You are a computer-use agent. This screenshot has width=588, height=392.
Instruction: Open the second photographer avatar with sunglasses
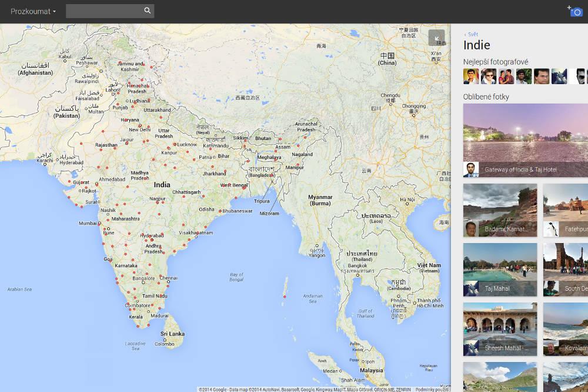pos(488,77)
